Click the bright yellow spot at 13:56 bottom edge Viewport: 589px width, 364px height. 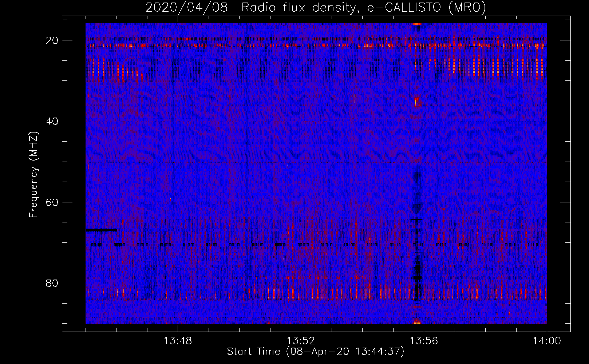coord(417,323)
